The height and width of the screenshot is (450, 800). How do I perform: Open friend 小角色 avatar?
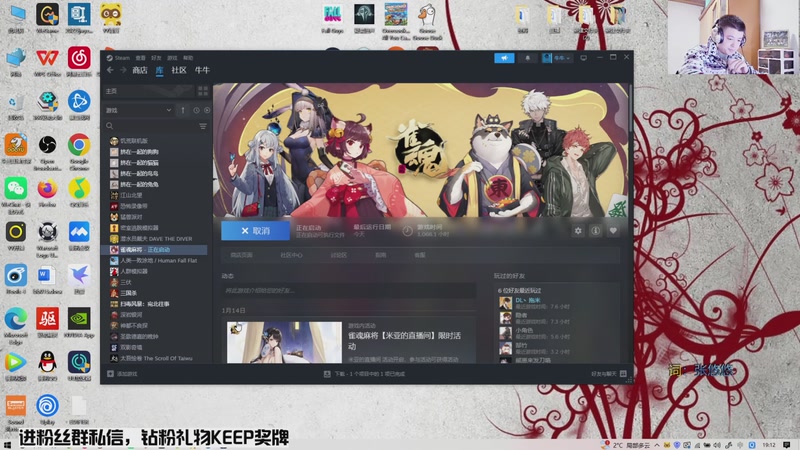point(505,333)
